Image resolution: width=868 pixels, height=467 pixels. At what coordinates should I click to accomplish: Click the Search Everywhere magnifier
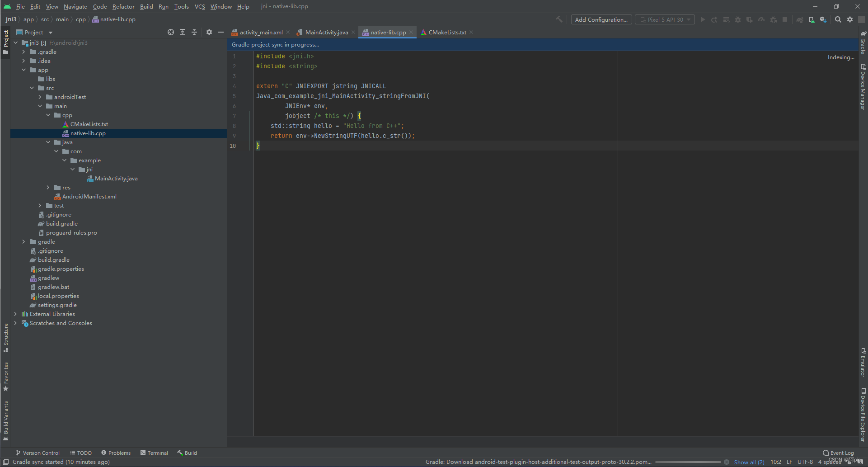pos(838,19)
